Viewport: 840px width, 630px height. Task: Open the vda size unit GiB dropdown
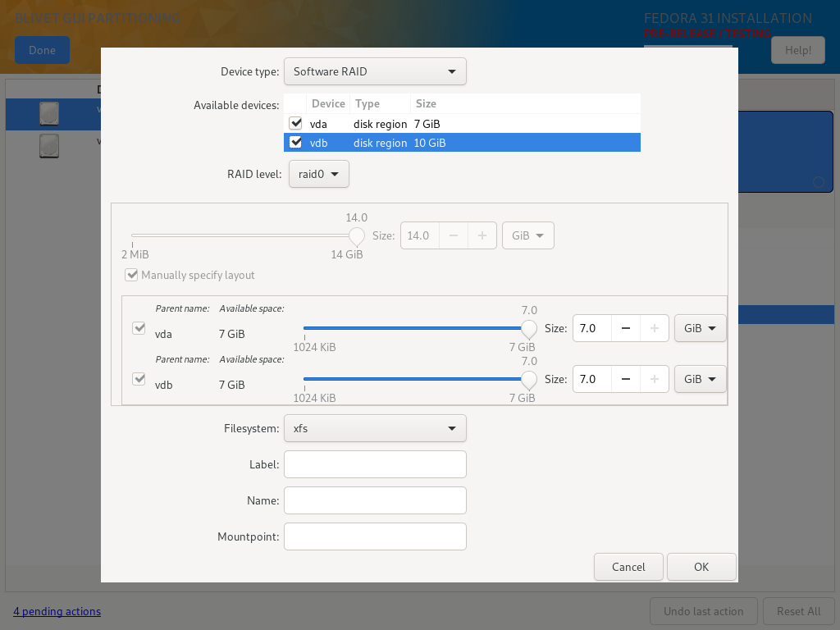(x=701, y=328)
